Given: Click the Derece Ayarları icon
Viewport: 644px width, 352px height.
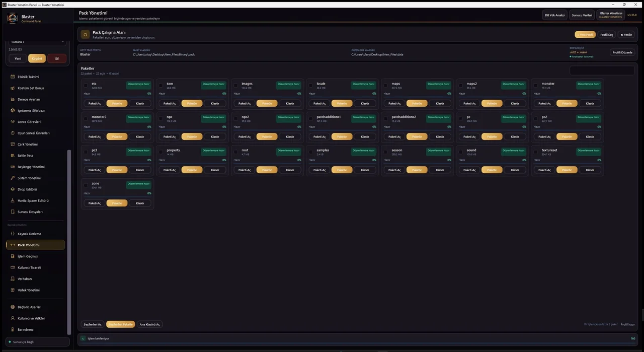Looking at the screenshot, I should [x=12, y=99].
